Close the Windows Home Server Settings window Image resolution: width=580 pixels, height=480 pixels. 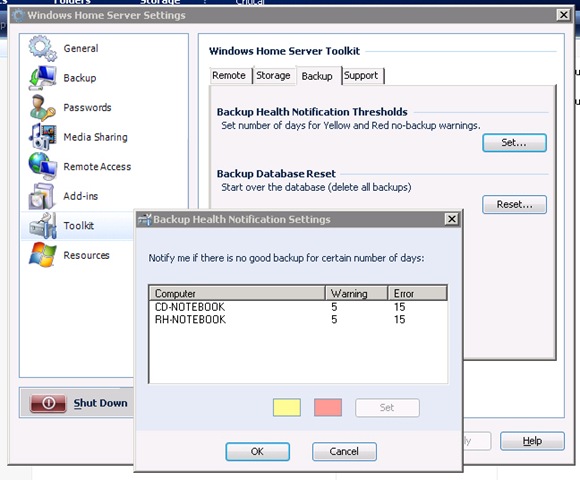564,15
